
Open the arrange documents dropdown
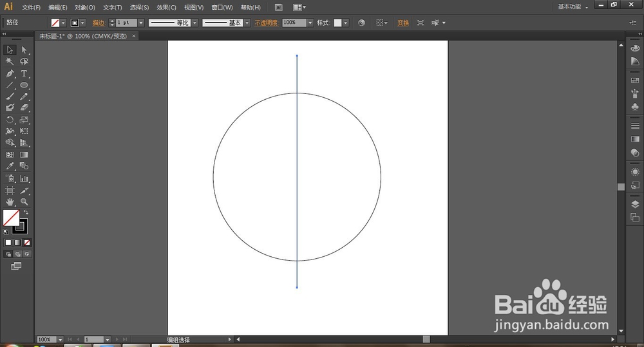point(299,7)
